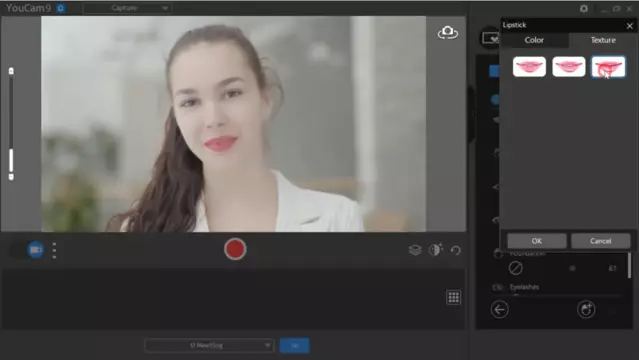Open YouCam settings gear
Viewport: 639px width, 360px height.
(584, 8)
